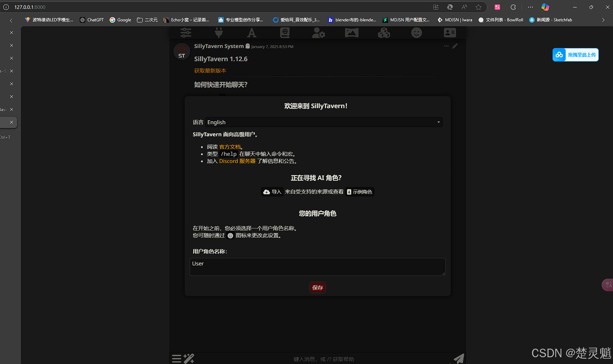Open the 语言 English dropdown
Screen dimensions: 613x364
[x=324, y=122]
